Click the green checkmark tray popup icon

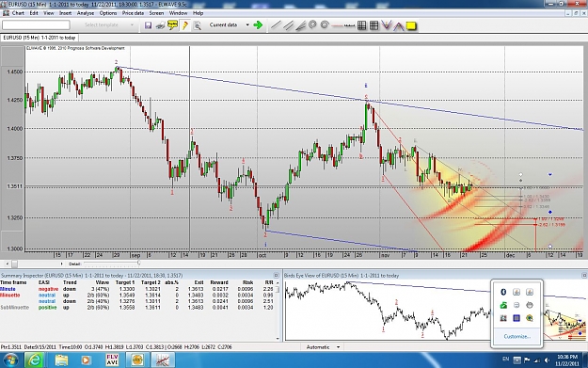pos(503,305)
